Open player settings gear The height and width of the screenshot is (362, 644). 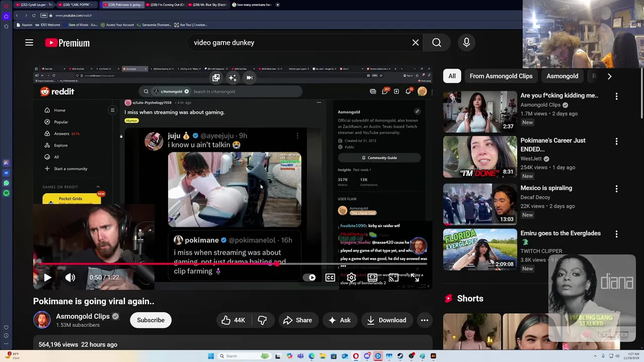351,278
